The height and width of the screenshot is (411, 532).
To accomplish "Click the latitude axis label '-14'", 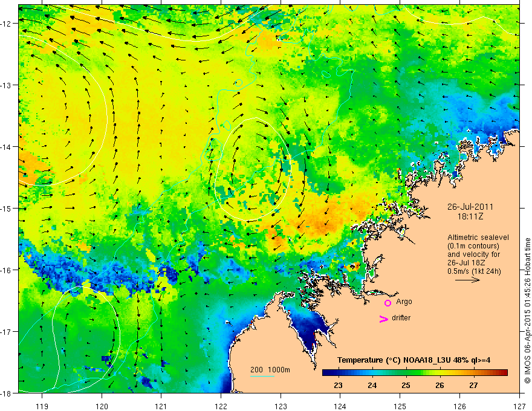I will [x=7, y=147].
